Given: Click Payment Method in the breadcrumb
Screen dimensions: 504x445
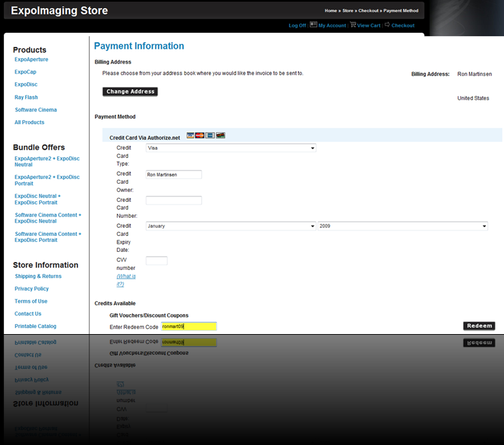Looking at the screenshot, I should (x=401, y=11).
